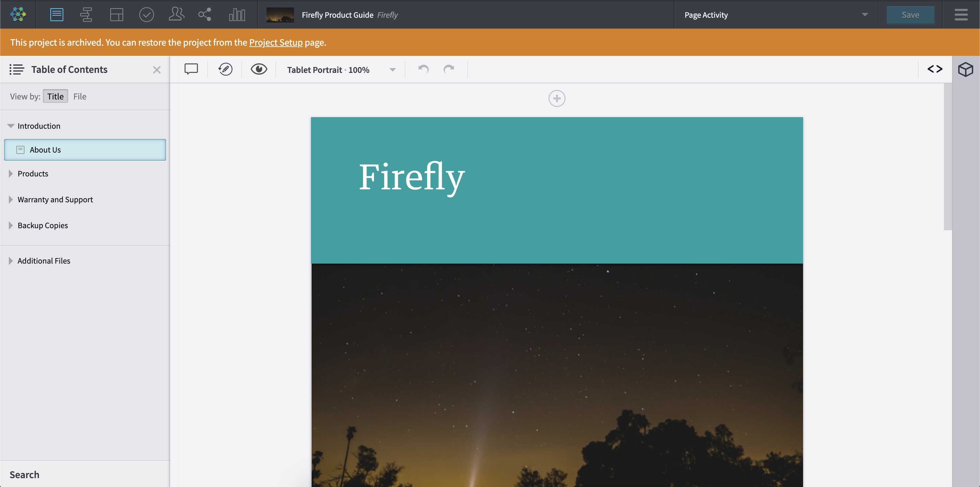Open the Analytics bar chart icon
The image size is (980, 487).
tap(236, 14)
